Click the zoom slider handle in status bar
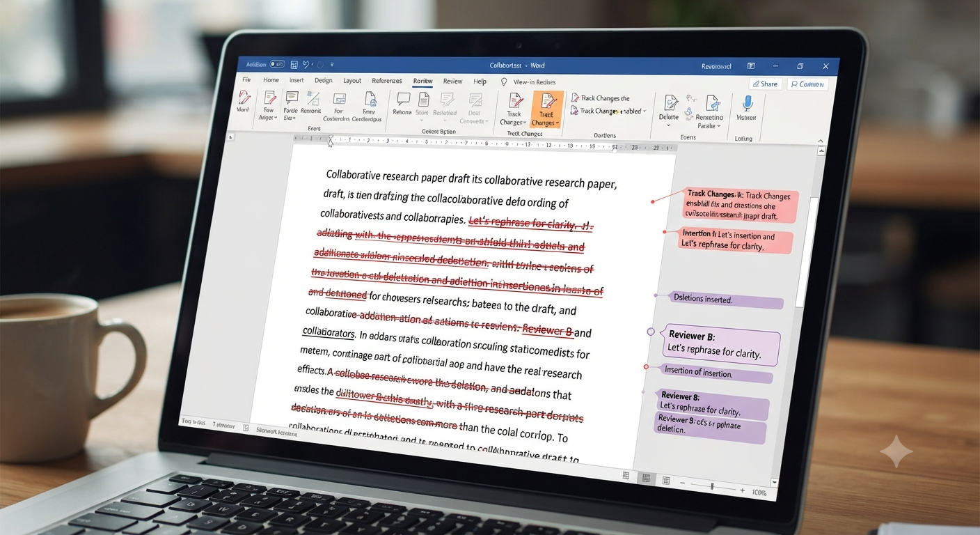Image resolution: width=980 pixels, height=535 pixels. (711, 486)
